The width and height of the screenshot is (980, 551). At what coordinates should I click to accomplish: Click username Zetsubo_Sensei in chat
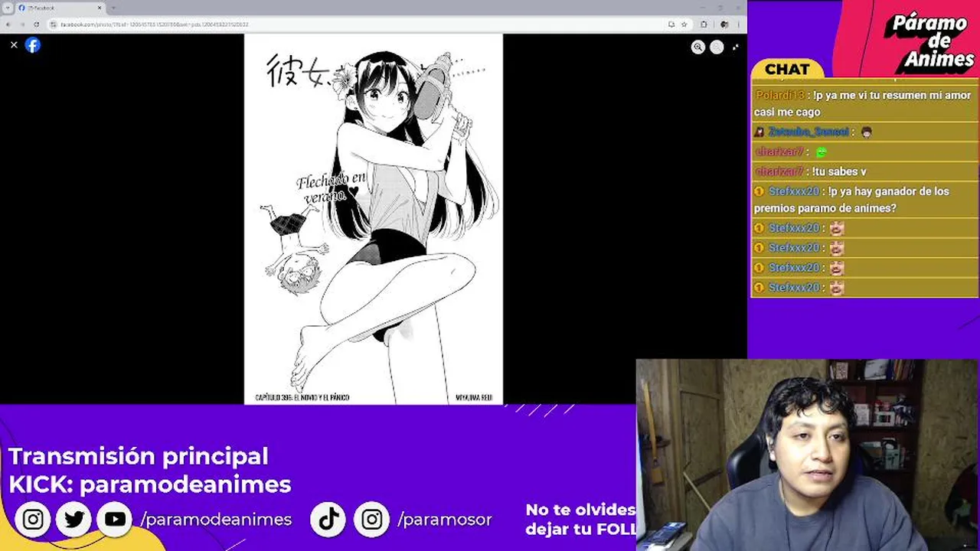pos(808,132)
